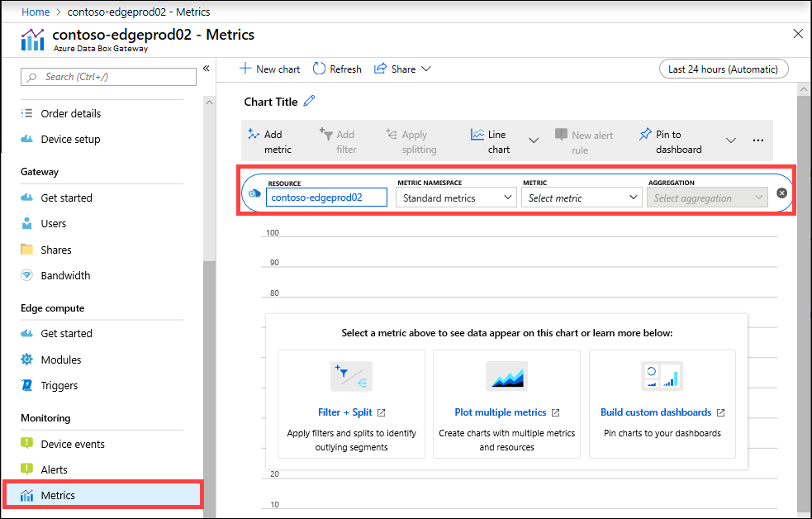Screen dimensions: 812x519
Task: Click the three-dot more options icon
Action: (x=758, y=140)
